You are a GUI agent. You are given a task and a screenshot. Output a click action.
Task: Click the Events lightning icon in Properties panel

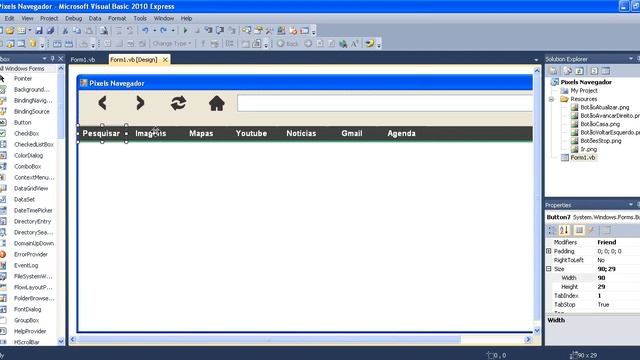[591, 230]
